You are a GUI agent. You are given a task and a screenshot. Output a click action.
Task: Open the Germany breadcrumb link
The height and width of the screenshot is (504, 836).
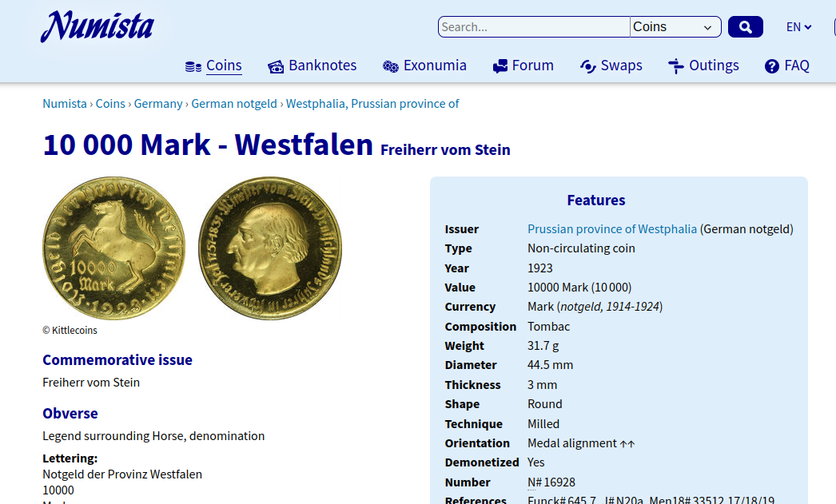[158, 104]
